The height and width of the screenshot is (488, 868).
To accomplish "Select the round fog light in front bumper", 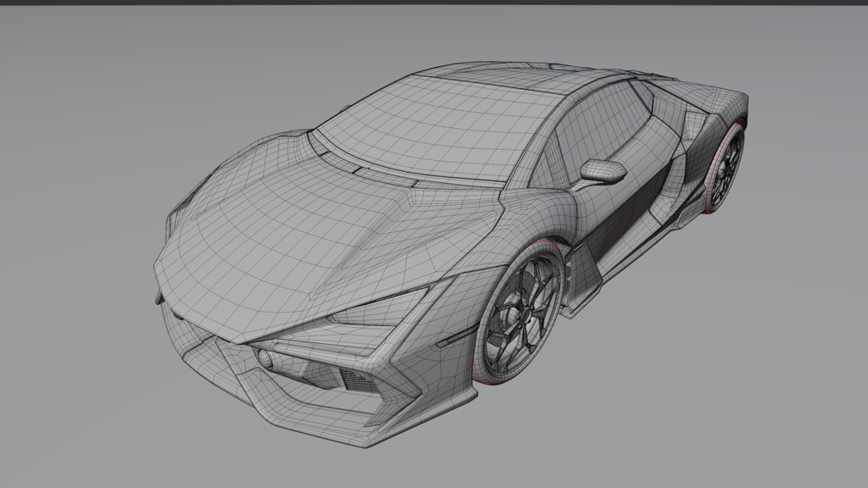I will coord(265,359).
